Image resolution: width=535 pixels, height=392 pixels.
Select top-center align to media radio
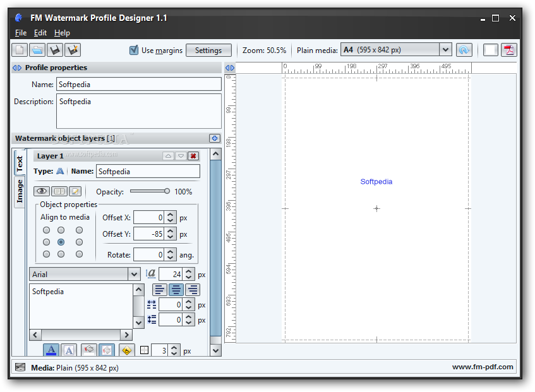click(61, 230)
